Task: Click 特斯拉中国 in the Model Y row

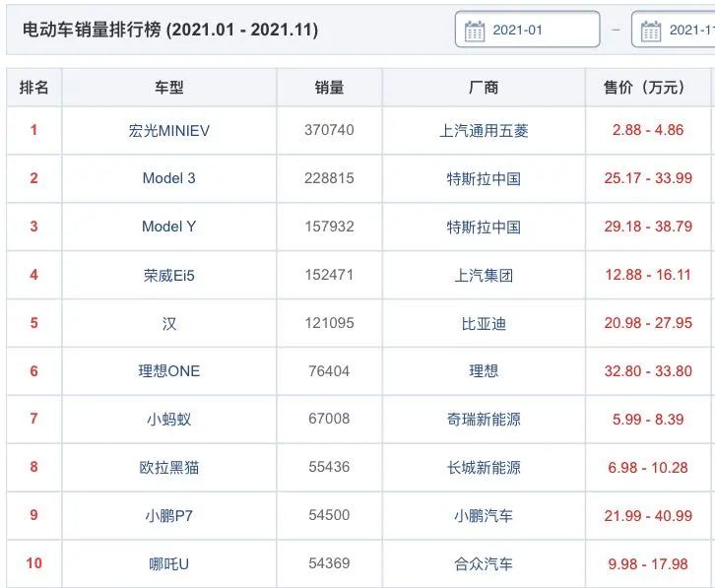Action: click(484, 227)
